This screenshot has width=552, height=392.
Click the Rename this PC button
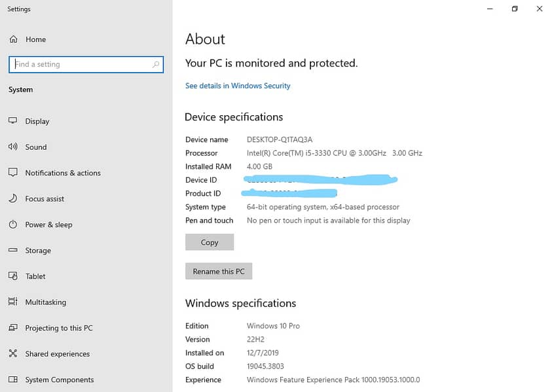click(x=219, y=272)
